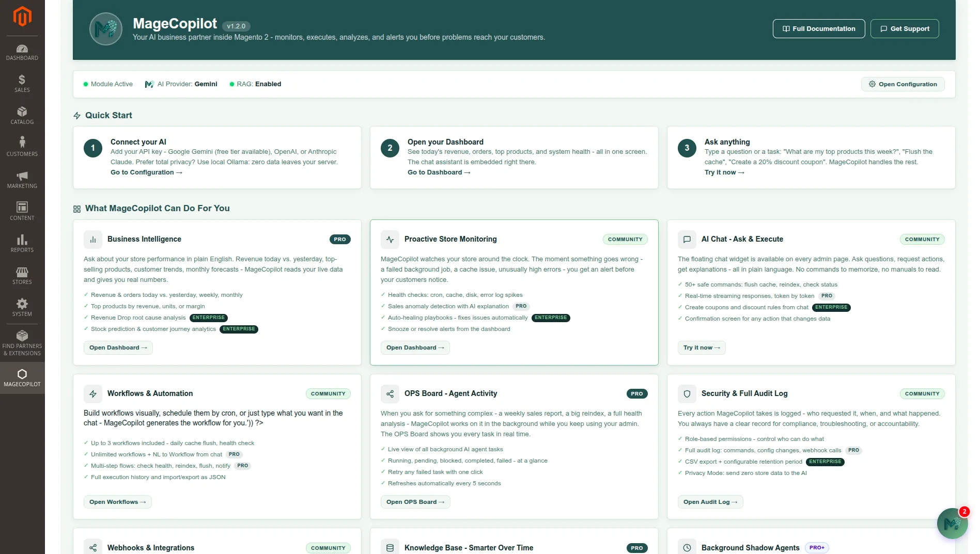Click the Knowledge Base - Smarter Over Time title
This screenshot has width=980, height=554.
(x=469, y=548)
